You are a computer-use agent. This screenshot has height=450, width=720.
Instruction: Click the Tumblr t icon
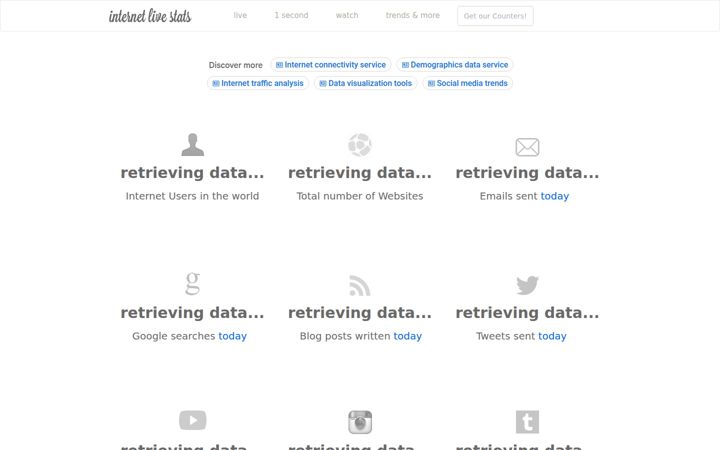click(x=527, y=422)
